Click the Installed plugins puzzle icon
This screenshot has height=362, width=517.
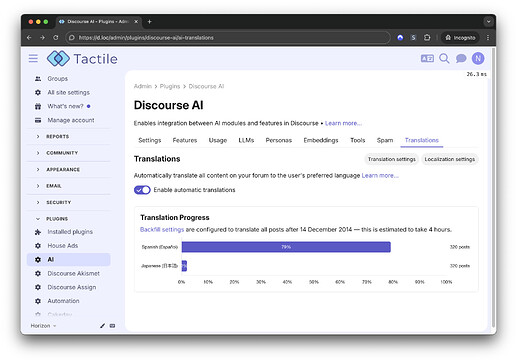pos(38,232)
